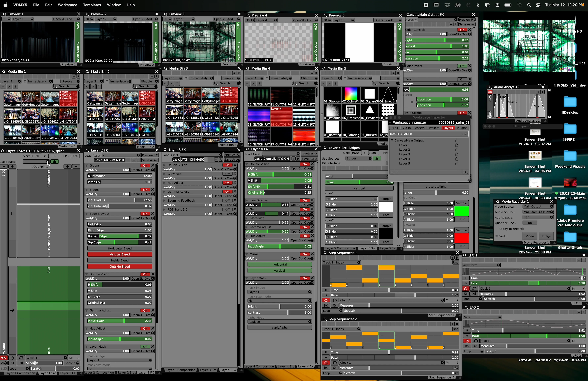This screenshot has height=381, width=588.
Task: Open Sine waveform dropdown in LFO 2
Action: (483, 317)
